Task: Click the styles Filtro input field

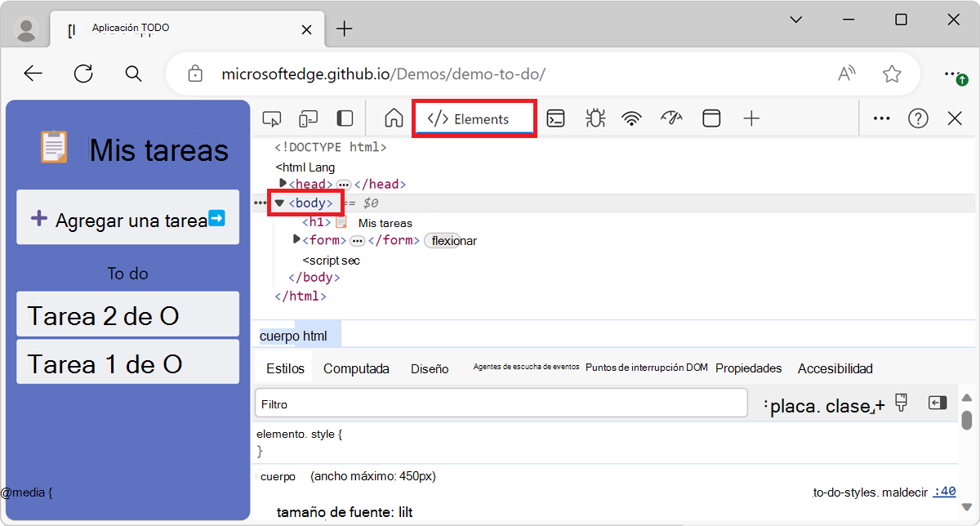Action: (x=501, y=403)
